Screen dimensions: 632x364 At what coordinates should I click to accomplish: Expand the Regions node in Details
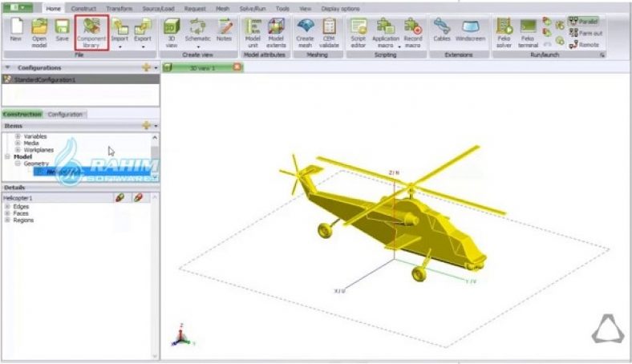coord(7,220)
